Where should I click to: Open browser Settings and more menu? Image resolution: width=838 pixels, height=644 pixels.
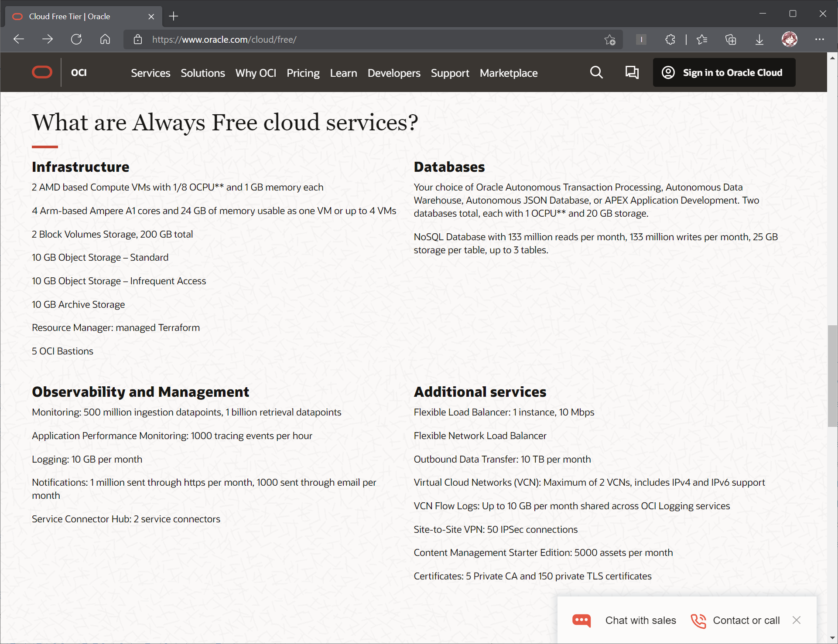pyautogui.click(x=819, y=39)
